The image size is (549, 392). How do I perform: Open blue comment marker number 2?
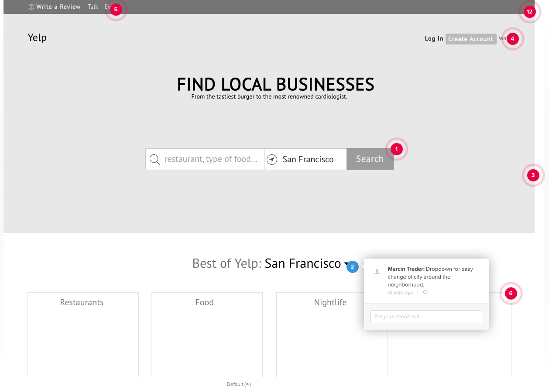click(352, 267)
